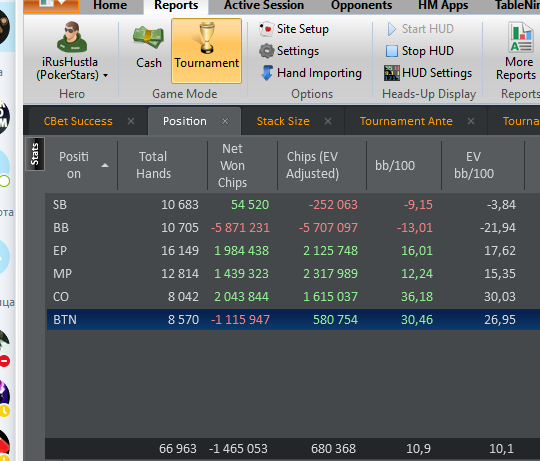Image resolution: width=540 pixels, height=461 pixels.
Task: Switch to the CBet Success report tab
Action: point(78,121)
